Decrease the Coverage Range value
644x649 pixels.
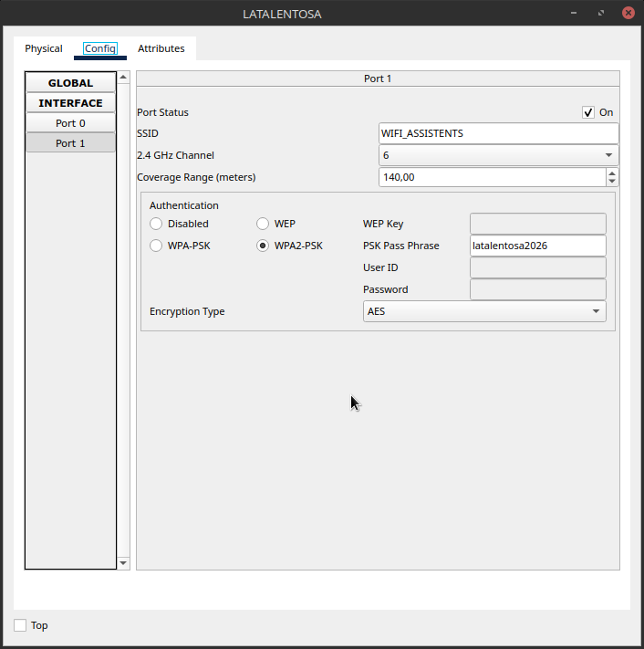[611, 182]
